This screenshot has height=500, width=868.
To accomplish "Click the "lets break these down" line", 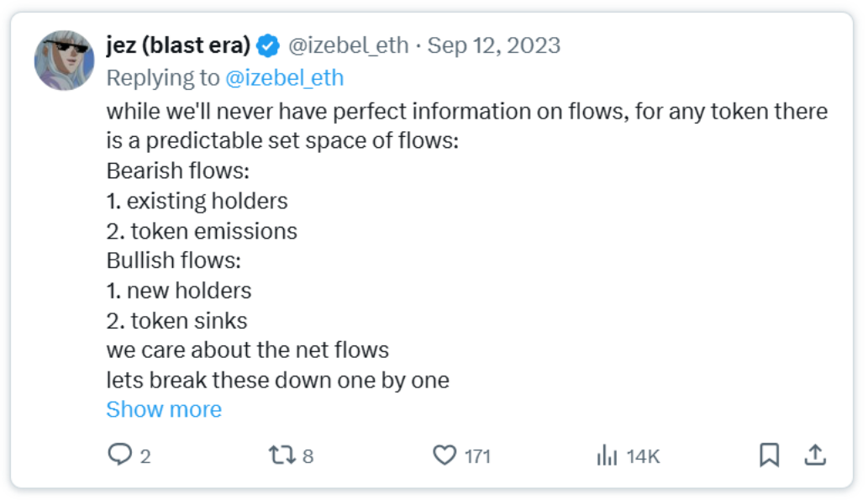I will (x=278, y=381).
